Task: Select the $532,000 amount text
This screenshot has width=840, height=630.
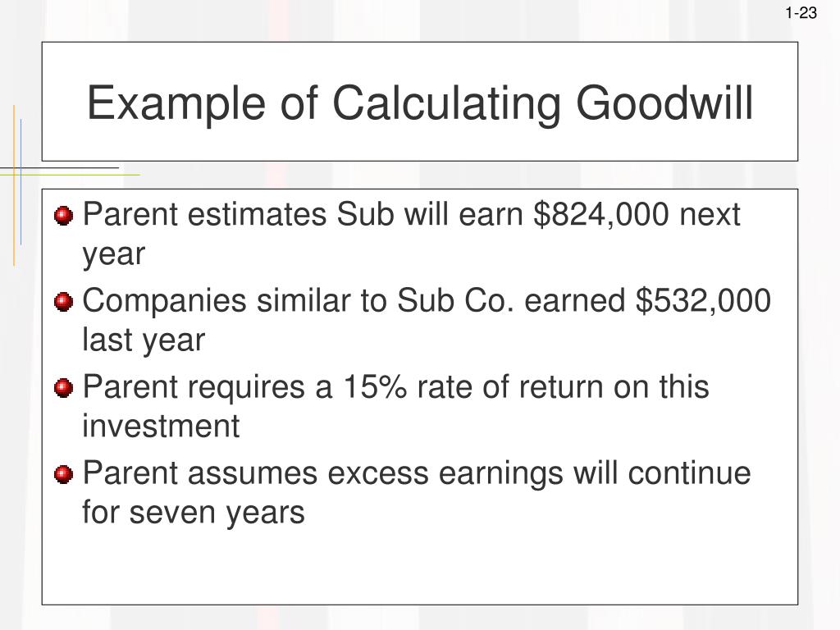Action: point(703,300)
